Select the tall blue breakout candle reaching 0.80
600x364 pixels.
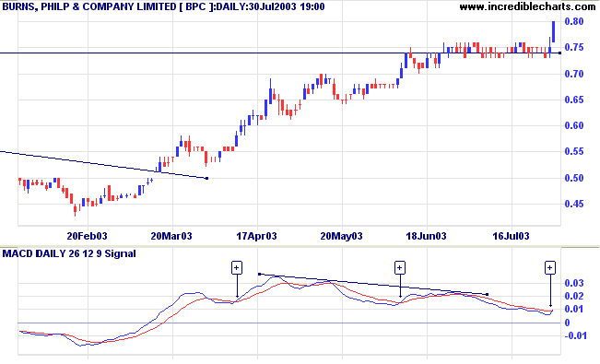553,31
